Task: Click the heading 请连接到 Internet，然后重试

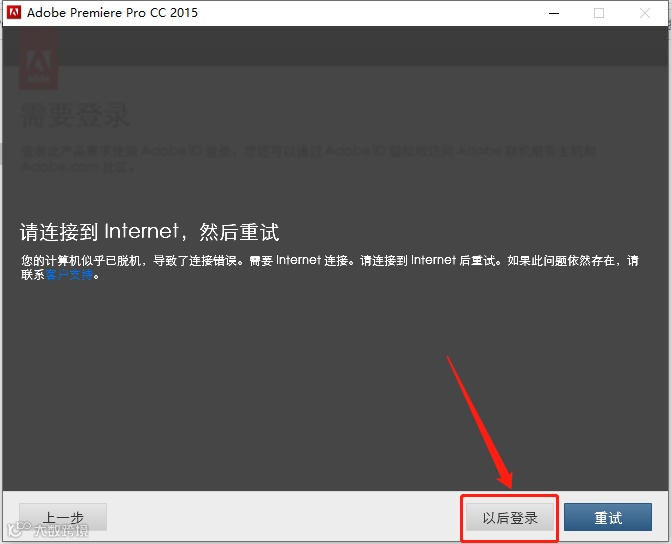Action: tap(149, 232)
